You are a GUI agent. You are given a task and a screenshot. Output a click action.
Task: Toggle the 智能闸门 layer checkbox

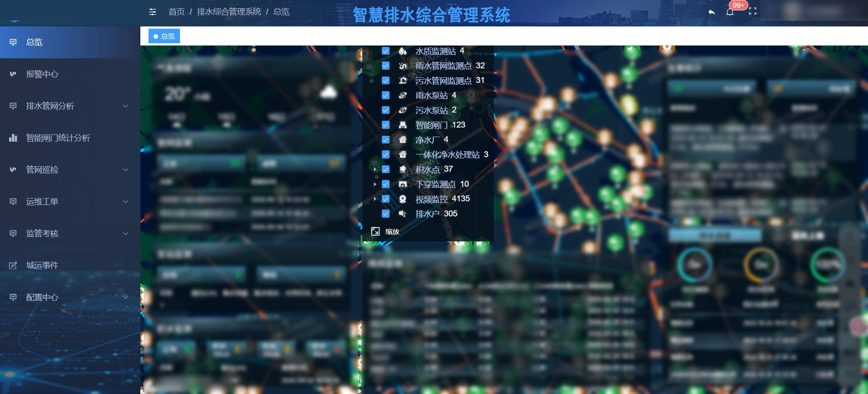pos(385,125)
